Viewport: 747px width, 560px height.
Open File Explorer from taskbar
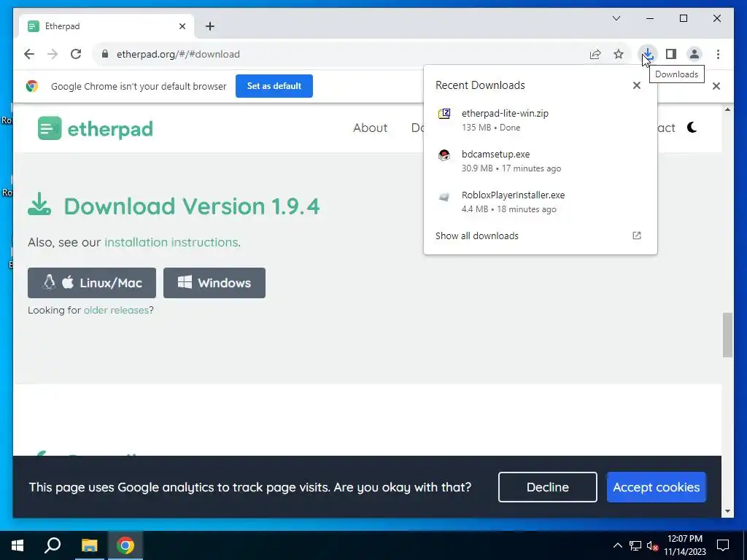[x=89, y=545]
